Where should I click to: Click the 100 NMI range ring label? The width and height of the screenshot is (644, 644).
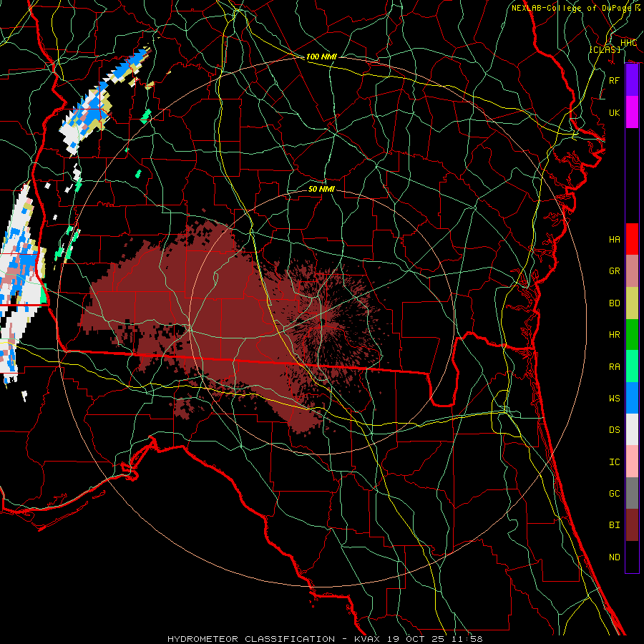click(x=321, y=57)
